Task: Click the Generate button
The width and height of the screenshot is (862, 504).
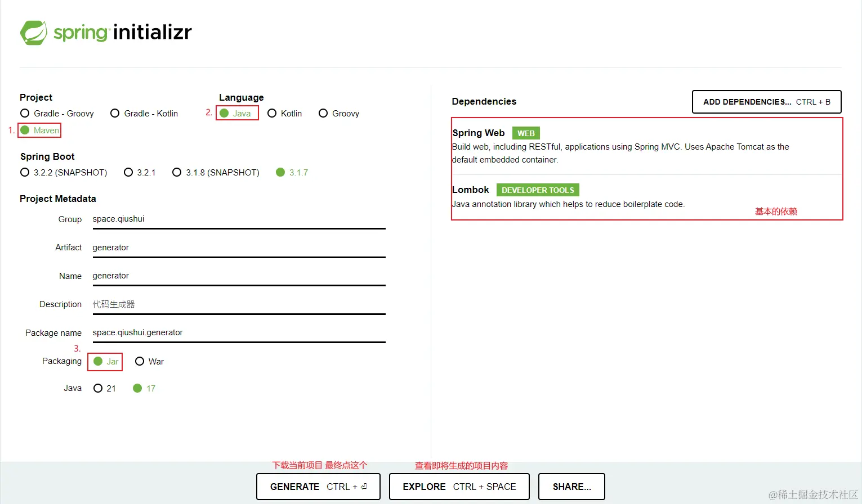Action: pos(318,487)
